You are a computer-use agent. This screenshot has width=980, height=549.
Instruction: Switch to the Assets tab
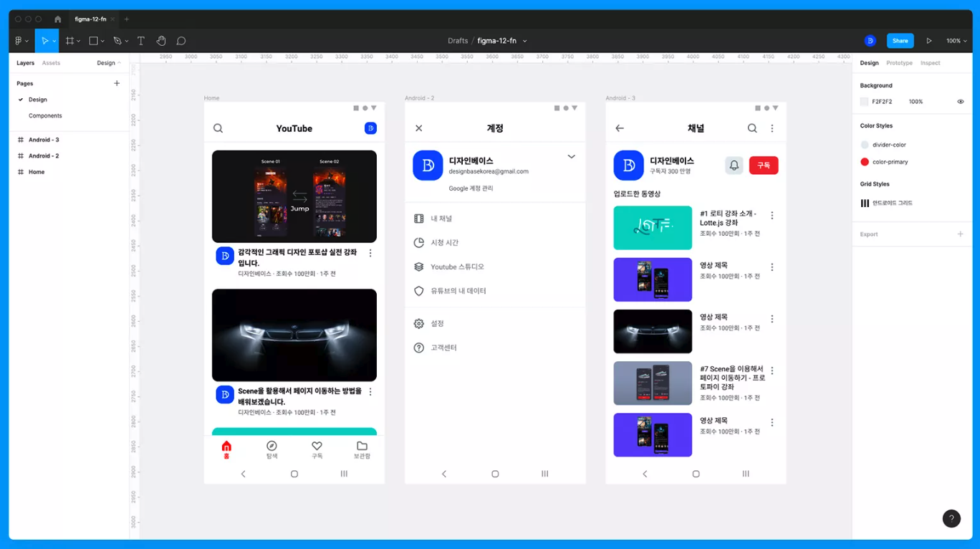[51, 63]
